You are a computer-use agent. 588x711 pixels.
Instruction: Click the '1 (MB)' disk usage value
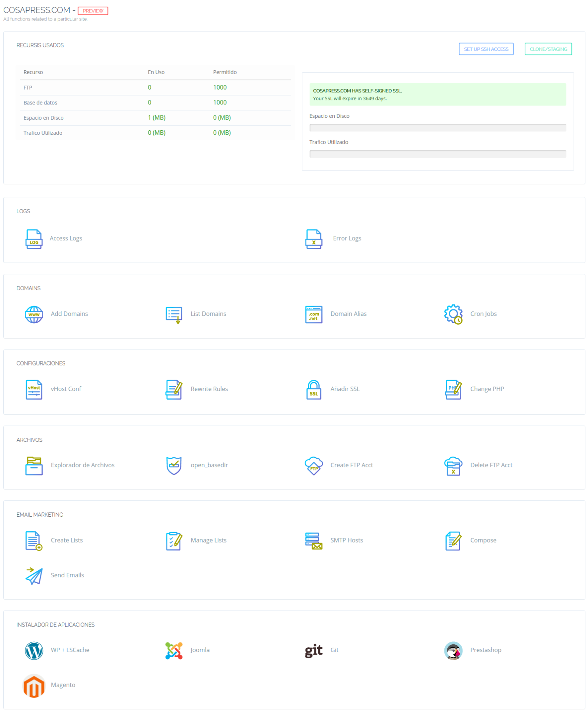coord(157,118)
